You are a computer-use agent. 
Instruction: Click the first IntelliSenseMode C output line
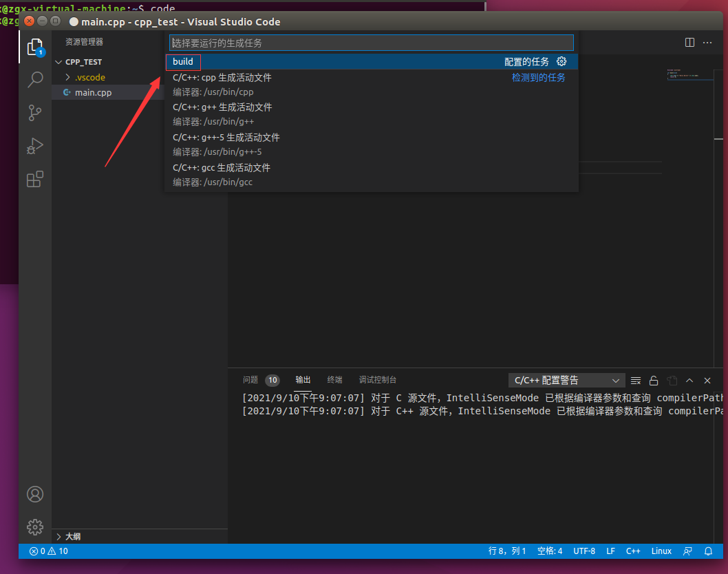tap(482, 398)
